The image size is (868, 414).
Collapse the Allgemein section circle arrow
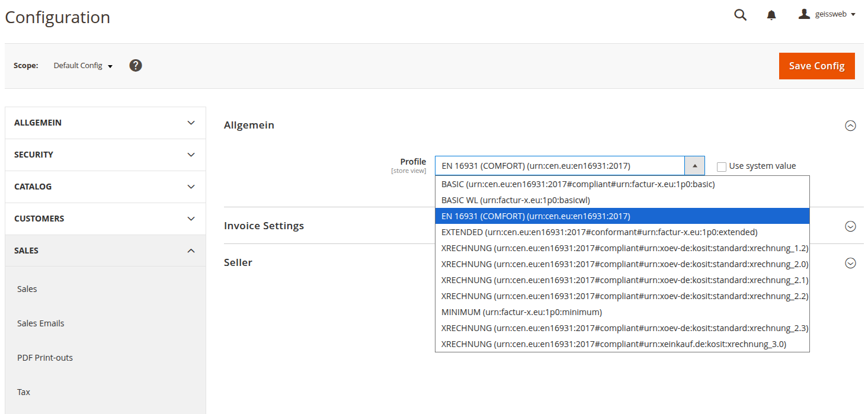[850, 126]
